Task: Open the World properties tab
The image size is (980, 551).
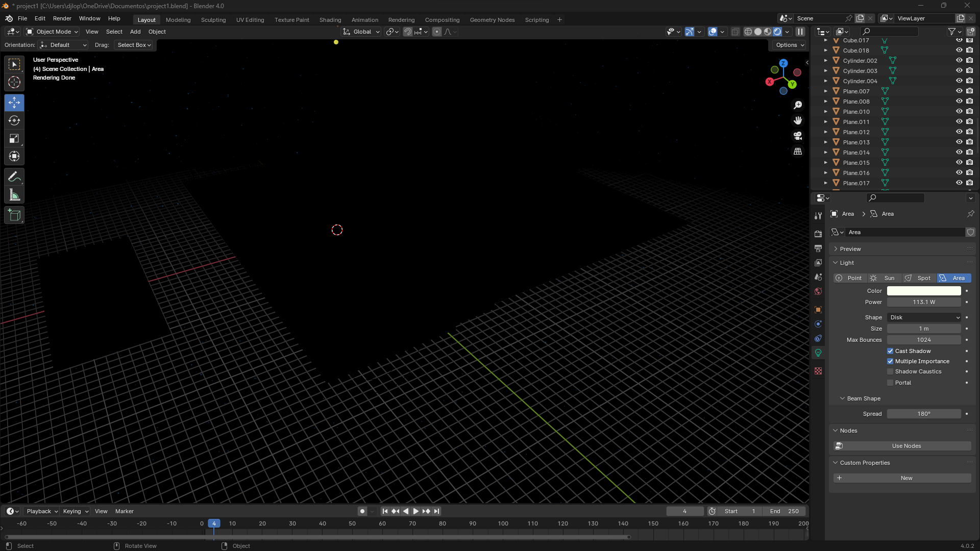Action: (x=818, y=291)
